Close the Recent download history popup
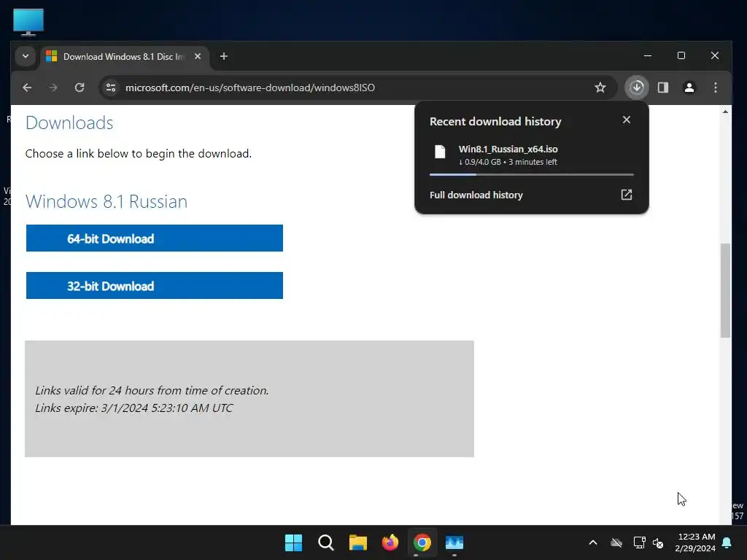Viewport: 747px width, 560px height. (627, 120)
